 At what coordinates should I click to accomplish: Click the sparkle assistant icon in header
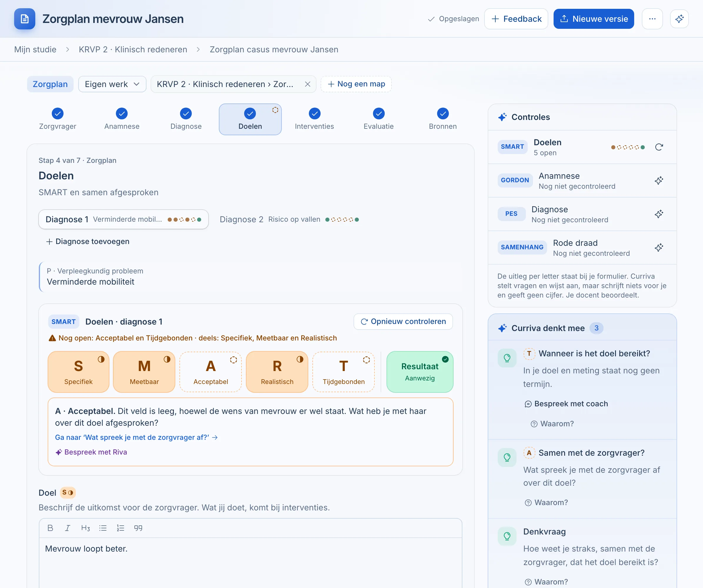point(679,19)
